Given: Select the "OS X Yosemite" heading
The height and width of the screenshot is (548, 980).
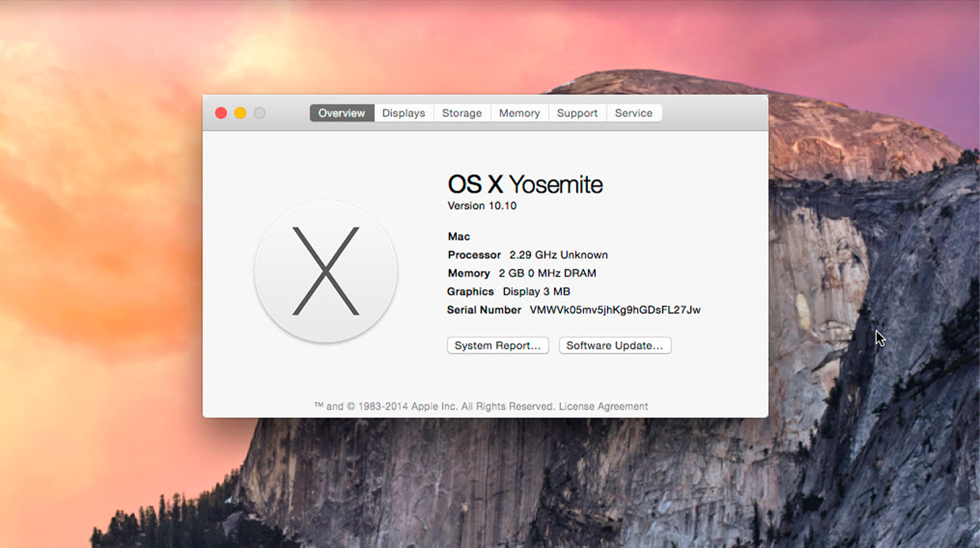Looking at the screenshot, I should click(x=526, y=184).
